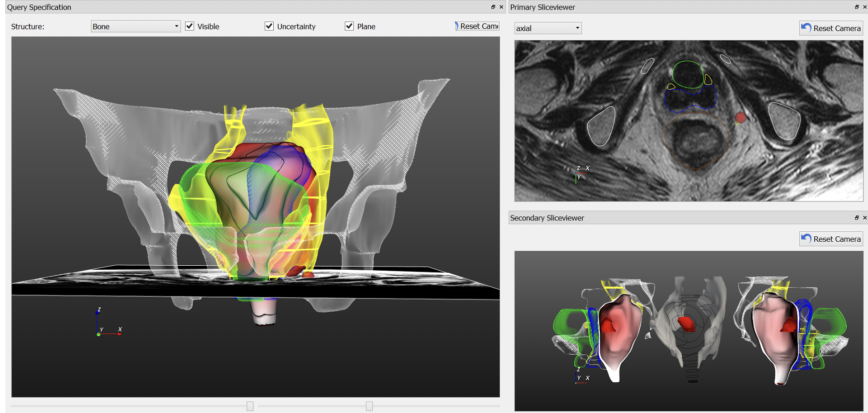Undock the Query Specification panel
The width and height of the screenshot is (868, 413).
click(x=493, y=7)
